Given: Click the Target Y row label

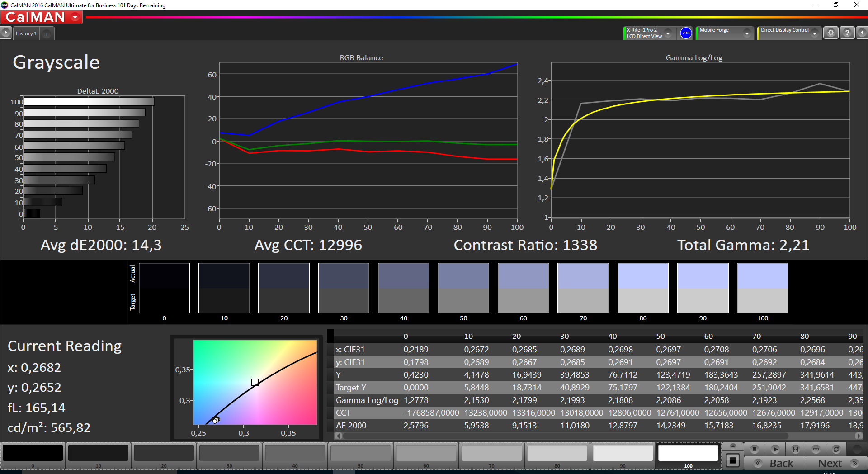Looking at the screenshot, I should pos(351,387).
